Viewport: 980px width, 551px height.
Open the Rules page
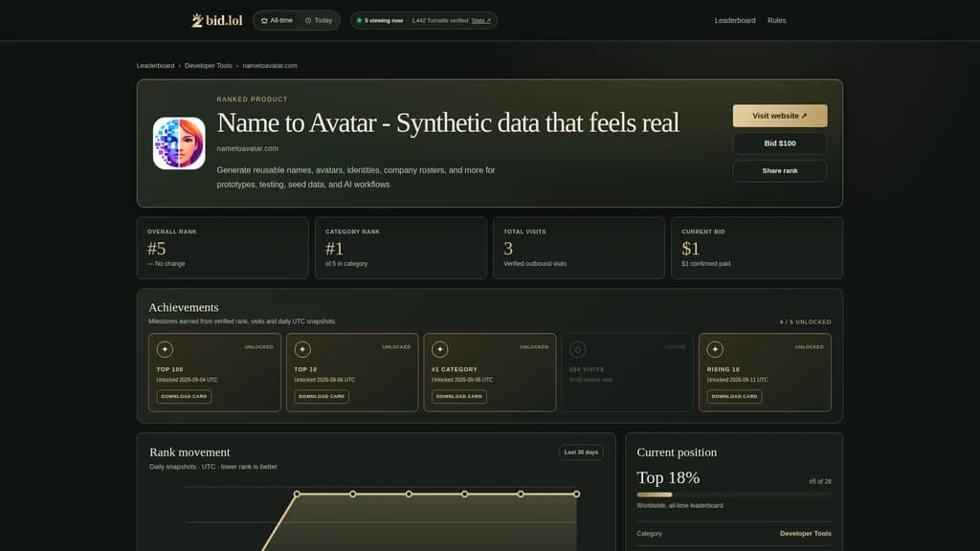tap(777, 21)
